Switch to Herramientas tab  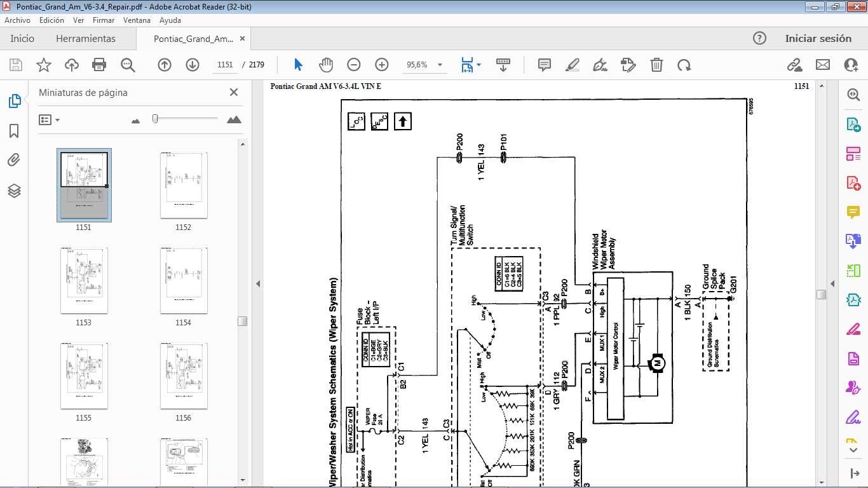click(86, 38)
